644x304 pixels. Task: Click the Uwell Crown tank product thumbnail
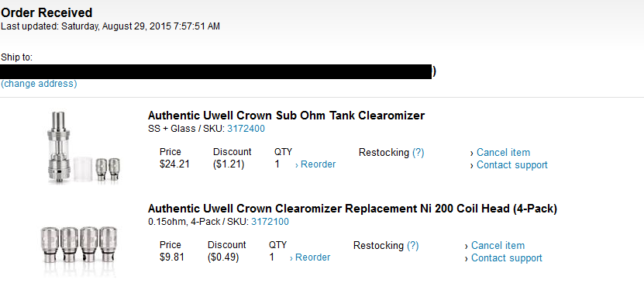pos(84,147)
